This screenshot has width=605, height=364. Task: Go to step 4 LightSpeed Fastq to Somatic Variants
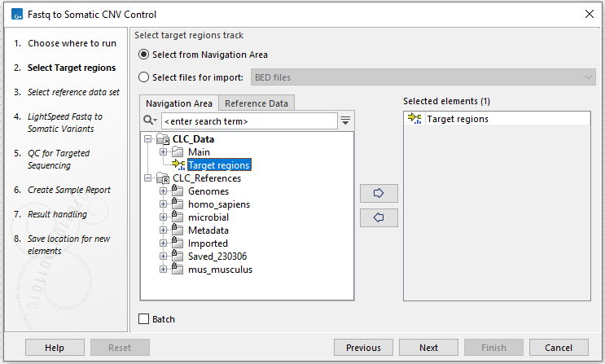64,123
